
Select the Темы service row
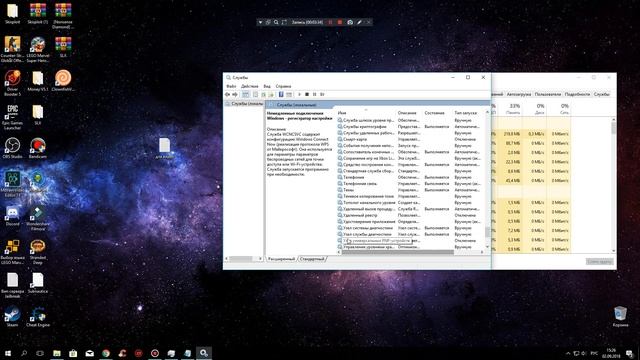(411, 190)
